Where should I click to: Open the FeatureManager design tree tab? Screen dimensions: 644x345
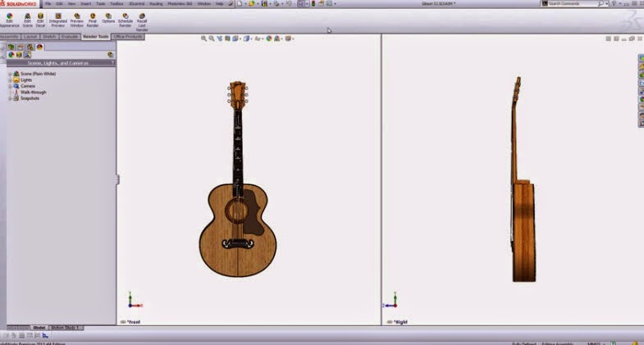(11, 48)
